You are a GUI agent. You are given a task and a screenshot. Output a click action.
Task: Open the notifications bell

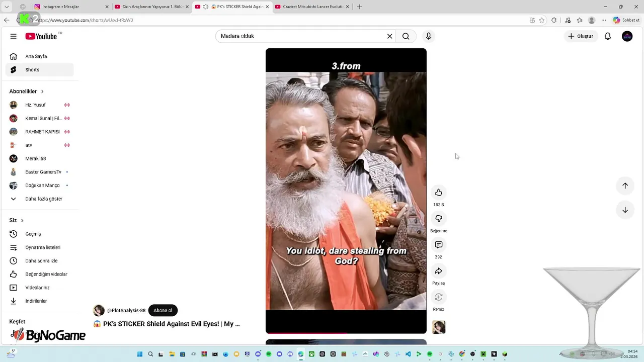tap(608, 36)
